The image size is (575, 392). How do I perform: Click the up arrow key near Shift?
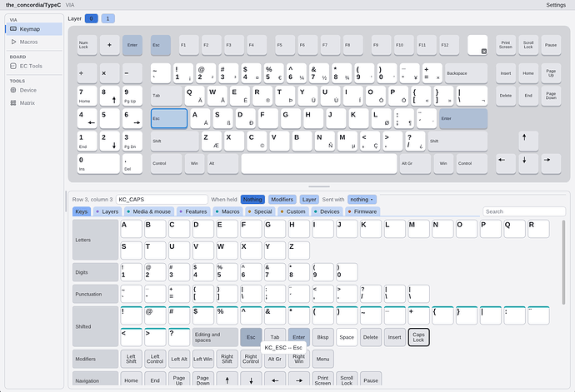(528, 141)
